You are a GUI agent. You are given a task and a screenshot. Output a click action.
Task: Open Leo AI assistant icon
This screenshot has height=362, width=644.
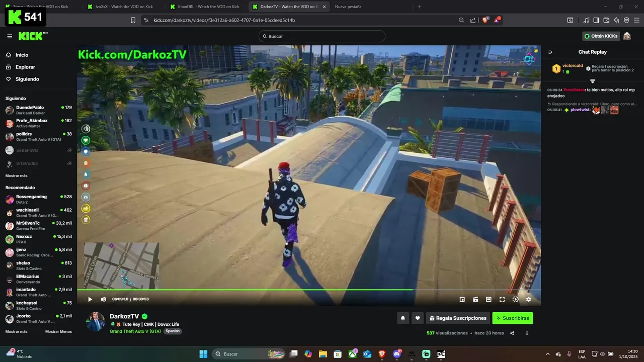(x=616, y=20)
